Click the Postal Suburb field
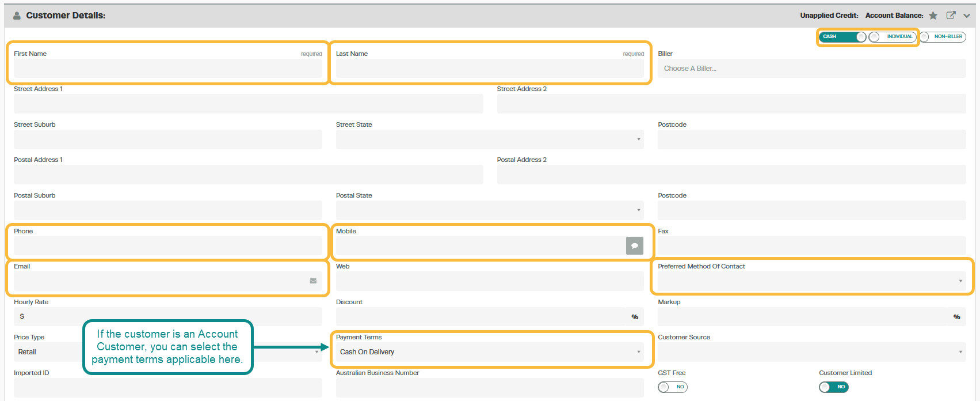The image size is (980, 401). (x=167, y=210)
